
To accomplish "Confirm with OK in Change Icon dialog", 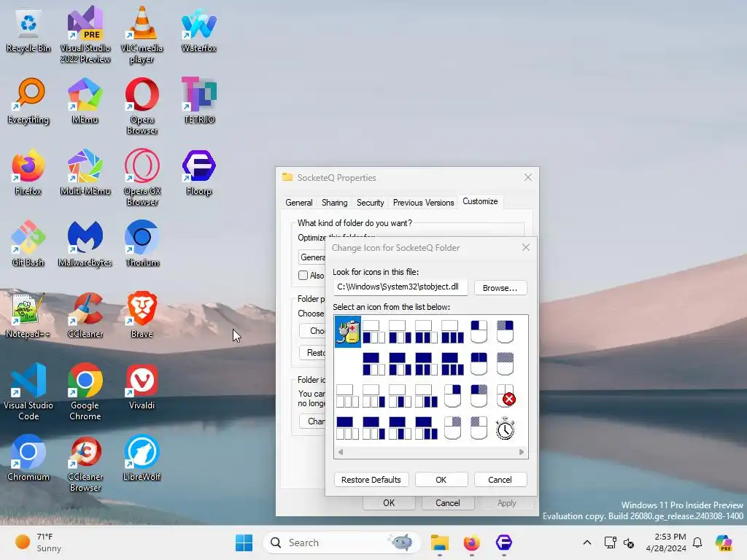I will (441, 480).
